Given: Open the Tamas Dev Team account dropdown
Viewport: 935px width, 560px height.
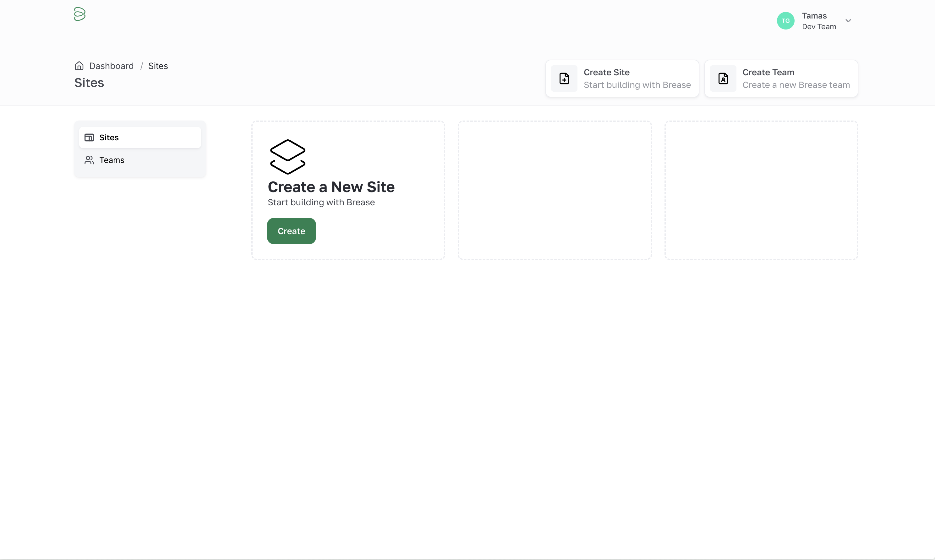Looking at the screenshot, I should [819, 21].
